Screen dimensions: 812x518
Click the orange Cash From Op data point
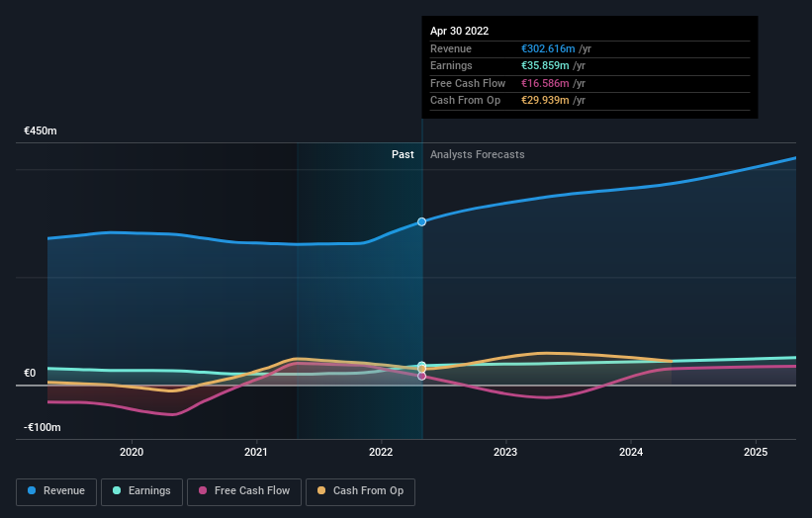(421, 369)
